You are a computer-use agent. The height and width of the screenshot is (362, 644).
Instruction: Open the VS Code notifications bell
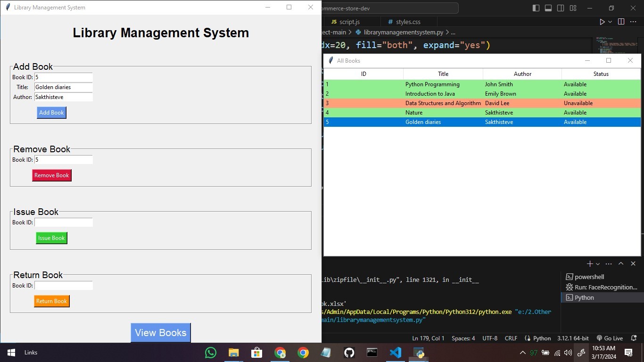(x=634, y=338)
